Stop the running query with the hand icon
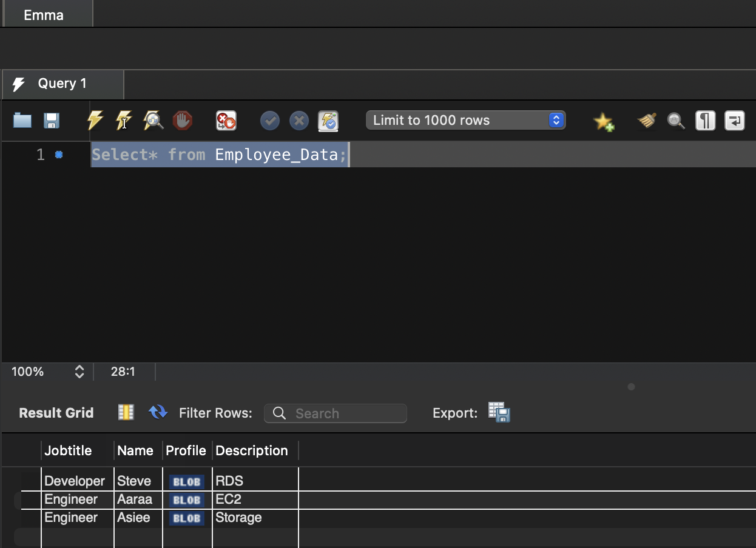 tap(183, 120)
